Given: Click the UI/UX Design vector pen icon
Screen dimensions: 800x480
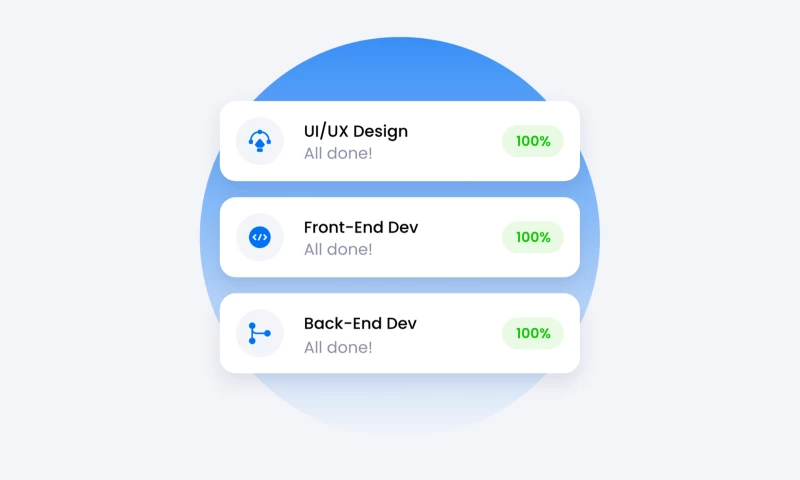Looking at the screenshot, I should coord(260,141).
